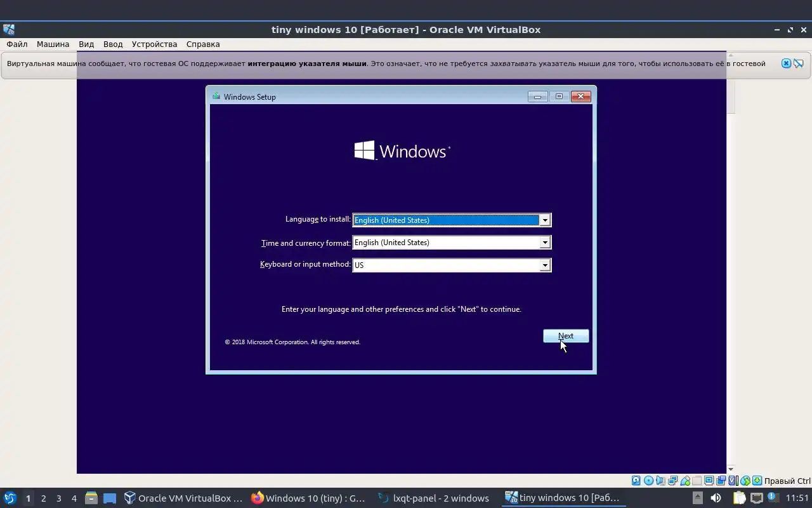The width and height of the screenshot is (812, 508).
Task: Click the Правый Ctrl host key label
Action: point(787,481)
